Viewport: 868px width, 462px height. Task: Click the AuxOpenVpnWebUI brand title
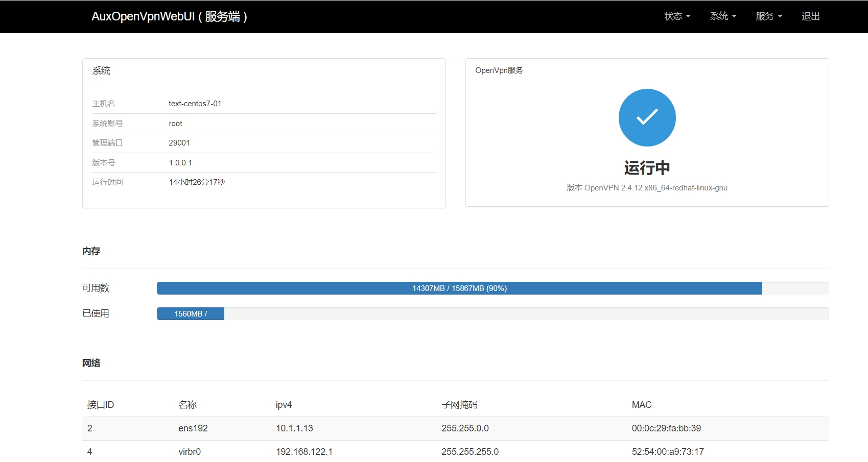[x=170, y=16]
